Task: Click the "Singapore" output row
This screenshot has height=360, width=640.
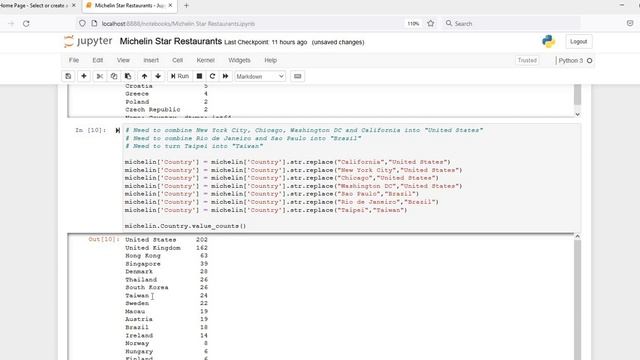Action: pyautogui.click(x=166, y=264)
